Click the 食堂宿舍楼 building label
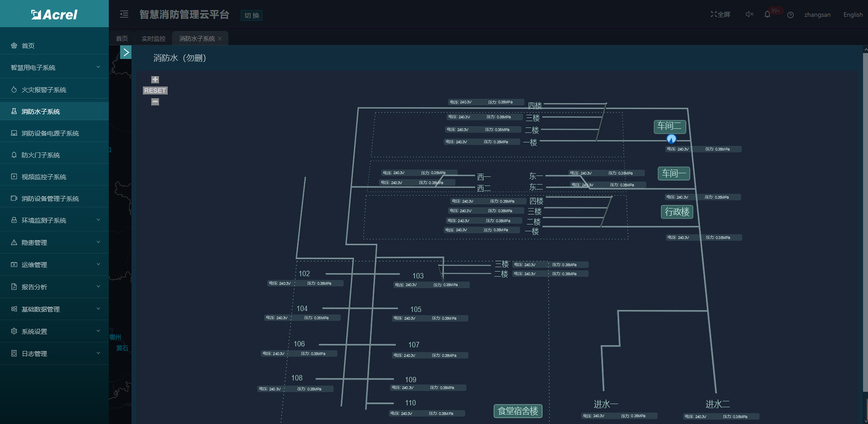 [518, 411]
